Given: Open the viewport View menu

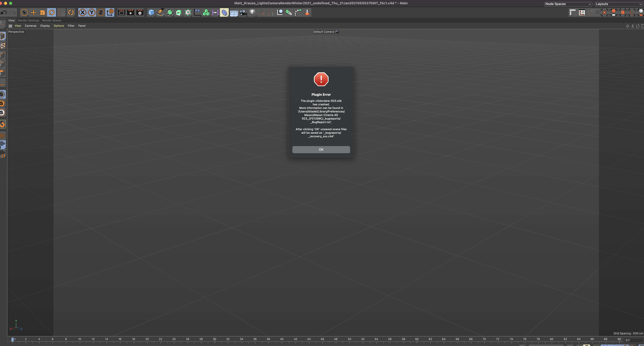Looking at the screenshot, I should coord(18,26).
